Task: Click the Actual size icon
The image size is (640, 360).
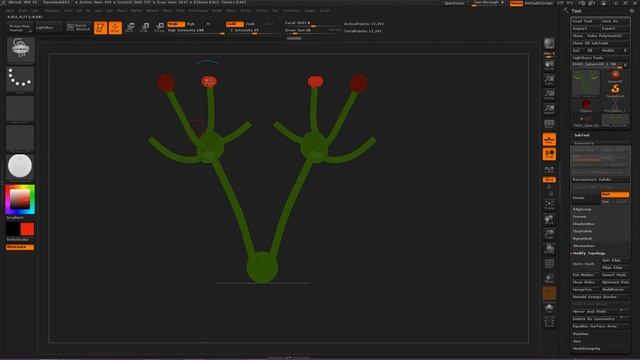Action: [x=549, y=94]
